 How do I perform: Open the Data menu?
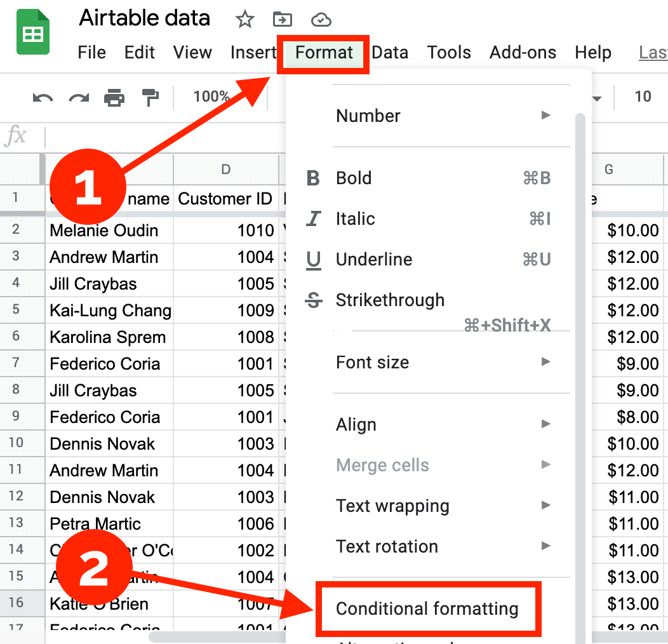coord(390,52)
